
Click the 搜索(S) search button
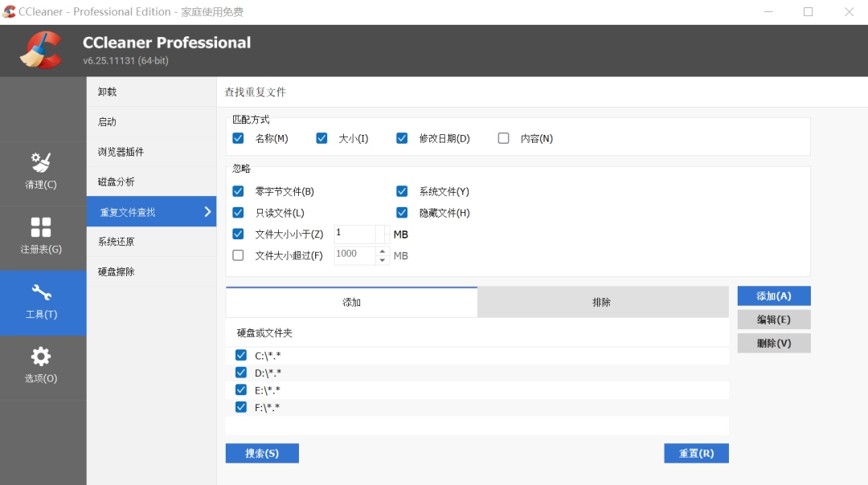[x=262, y=453]
